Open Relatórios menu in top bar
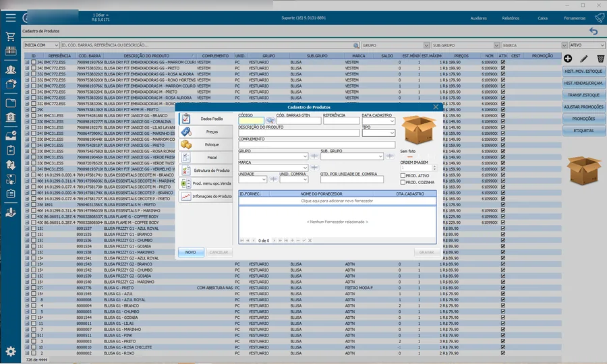607x364 pixels. tap(511, 18)
